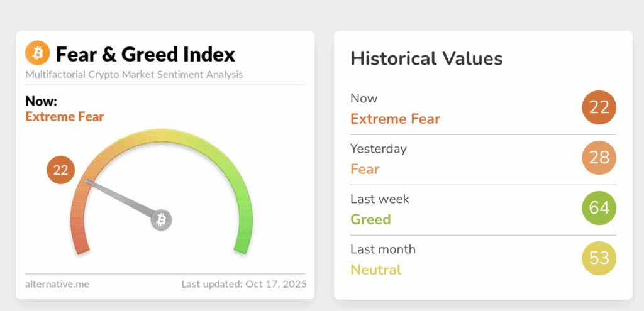This screenshot has height=311, width=644.
Task: Click the alternative.me source link
Action: pos(57,284)
